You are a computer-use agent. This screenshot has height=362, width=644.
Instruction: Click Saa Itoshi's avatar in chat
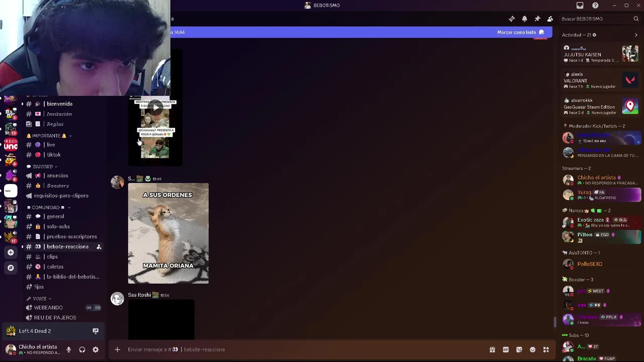click(117, 299)
